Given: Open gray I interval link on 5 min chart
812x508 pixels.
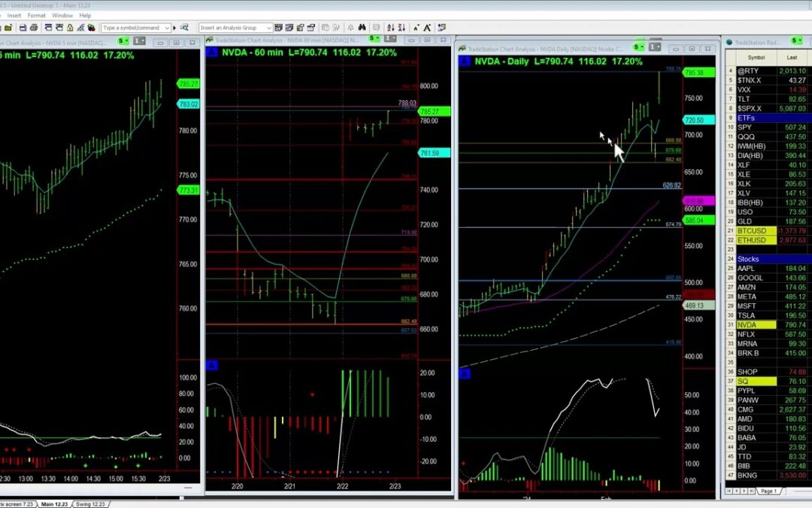Looking at the screenshot, I should point(139,41).
